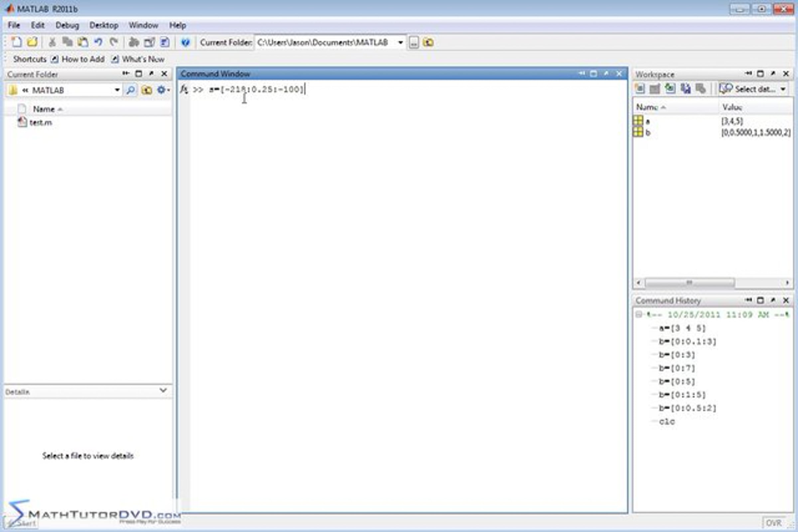
Task: Undock the Current Folder panel
Action: click(x=151, y=74)
